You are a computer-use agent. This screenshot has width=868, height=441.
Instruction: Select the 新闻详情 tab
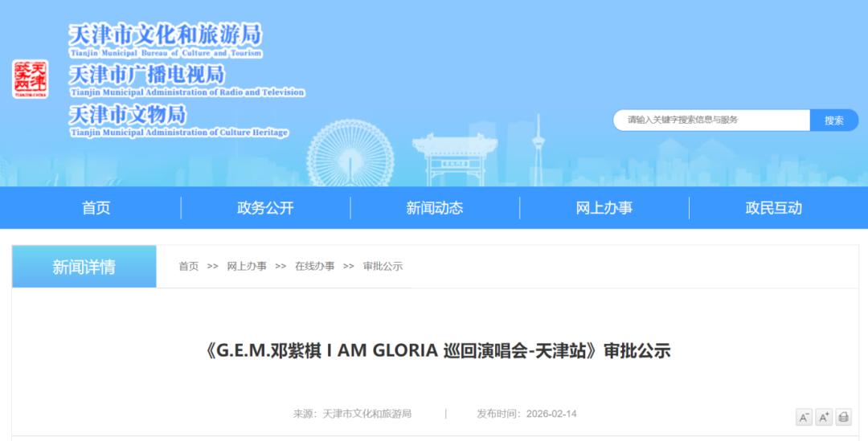pos(84,267)
